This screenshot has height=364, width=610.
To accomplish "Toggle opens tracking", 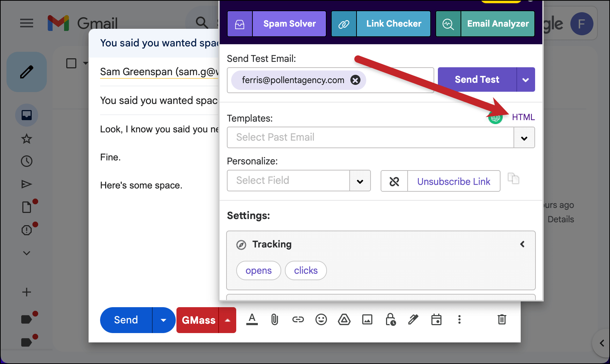I will point(259,270).
